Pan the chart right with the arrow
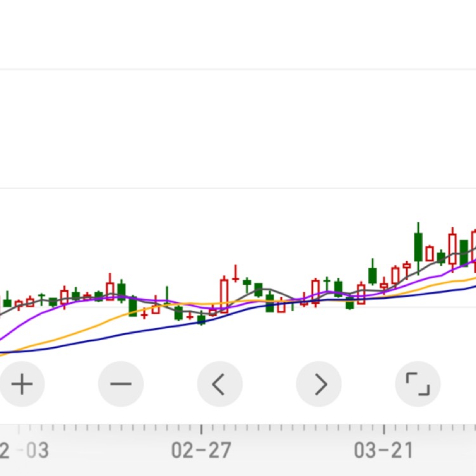The height and width of the screenshot is (476, 476). click(x=319, y=384)
